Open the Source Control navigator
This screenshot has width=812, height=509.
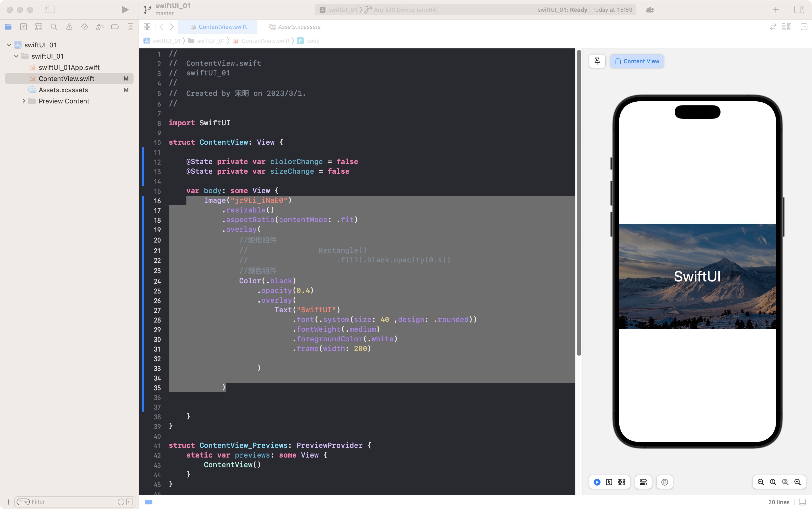click(x=23, y=26)
